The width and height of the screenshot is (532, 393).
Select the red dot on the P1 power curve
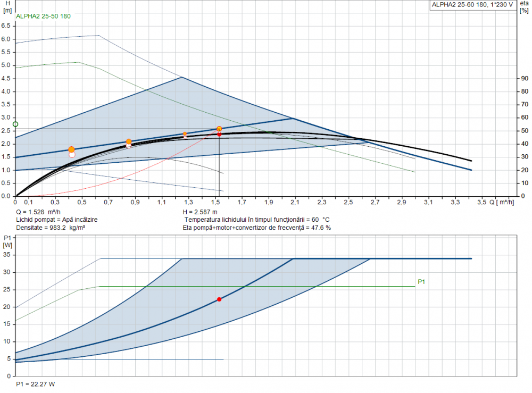[219, 299]
